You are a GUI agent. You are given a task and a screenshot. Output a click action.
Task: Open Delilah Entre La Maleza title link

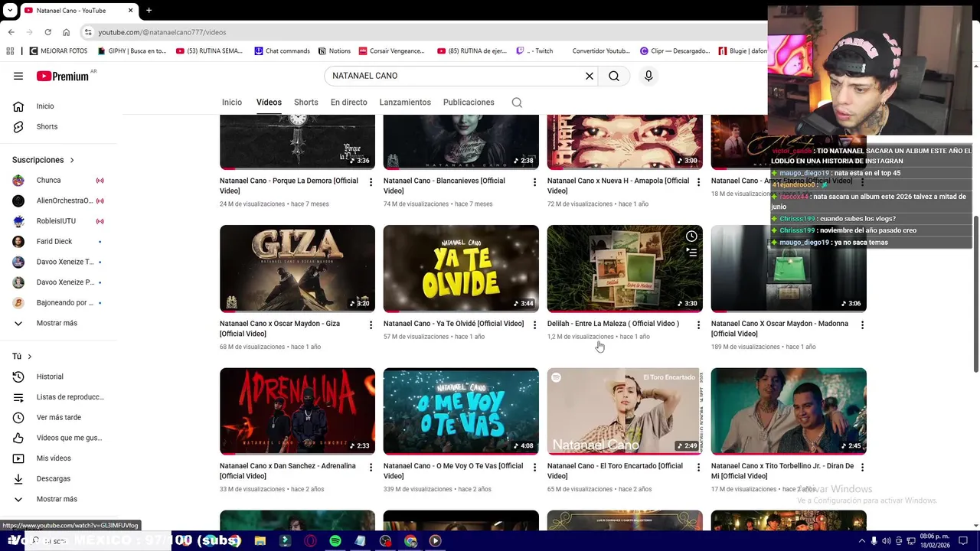[613, 324]
